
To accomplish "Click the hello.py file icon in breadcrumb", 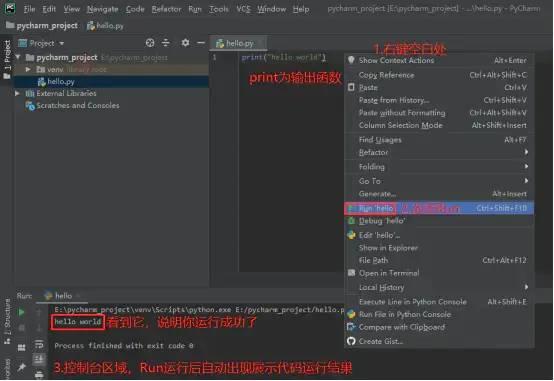I will tap(91, 25).
